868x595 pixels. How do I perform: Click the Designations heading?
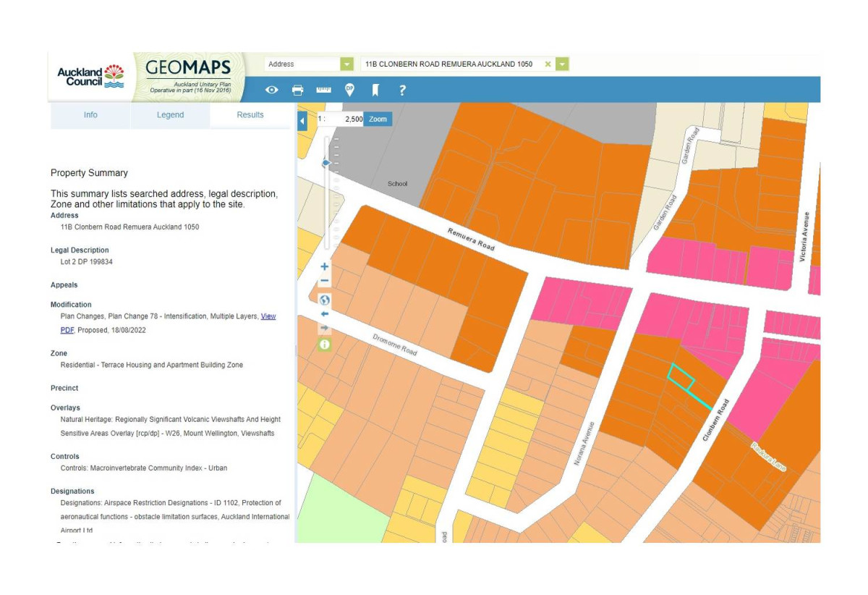[x=72, y=491]
